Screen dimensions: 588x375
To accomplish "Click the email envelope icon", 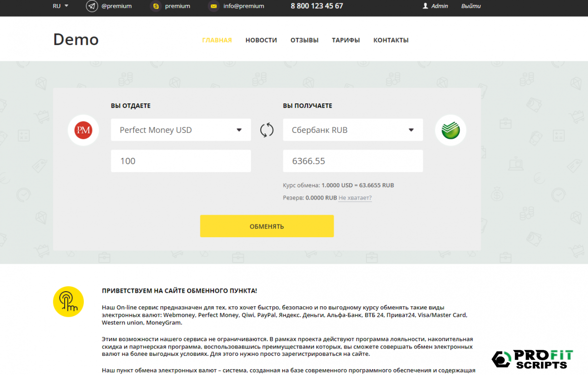I will (213, 6).
